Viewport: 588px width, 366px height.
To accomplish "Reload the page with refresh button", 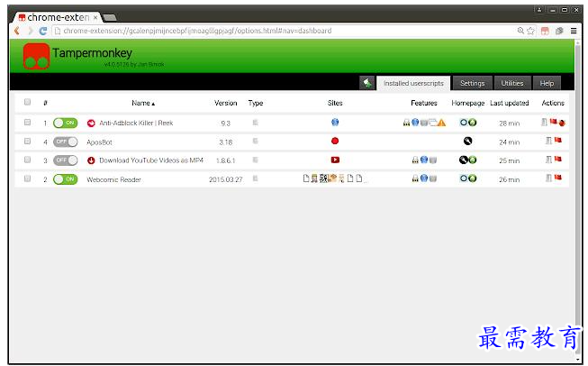I will 43,32.
